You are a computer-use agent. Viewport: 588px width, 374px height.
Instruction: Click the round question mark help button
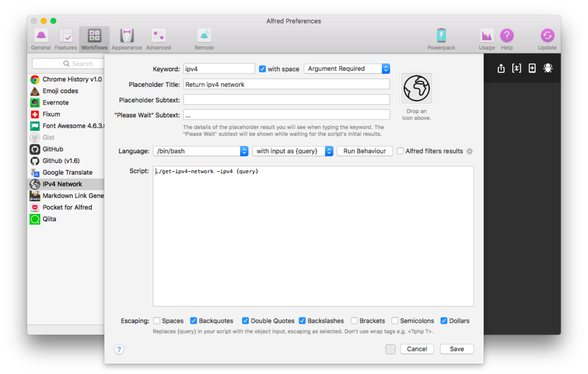tap(119, 350)
